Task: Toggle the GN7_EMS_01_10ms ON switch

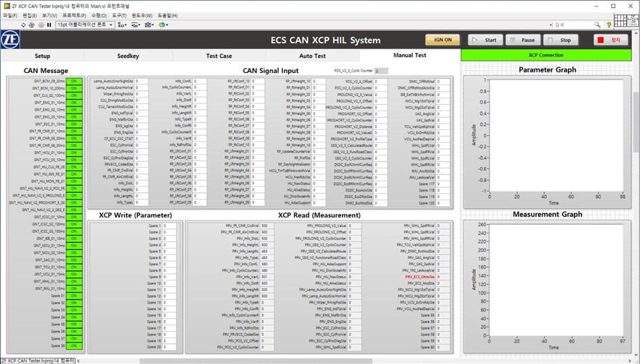Action: [73, 103]
